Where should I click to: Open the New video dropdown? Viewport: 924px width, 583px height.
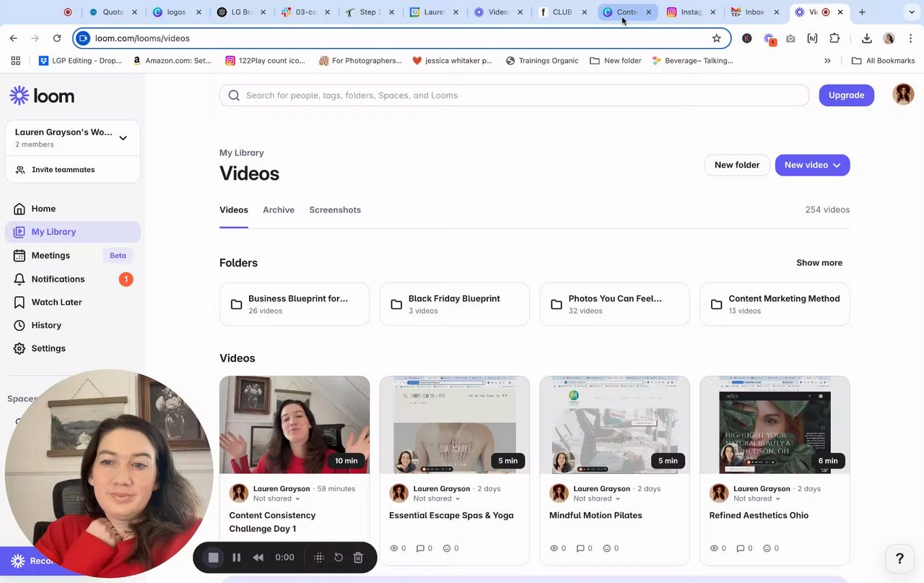pyautogui.click(x=812, y=165)
